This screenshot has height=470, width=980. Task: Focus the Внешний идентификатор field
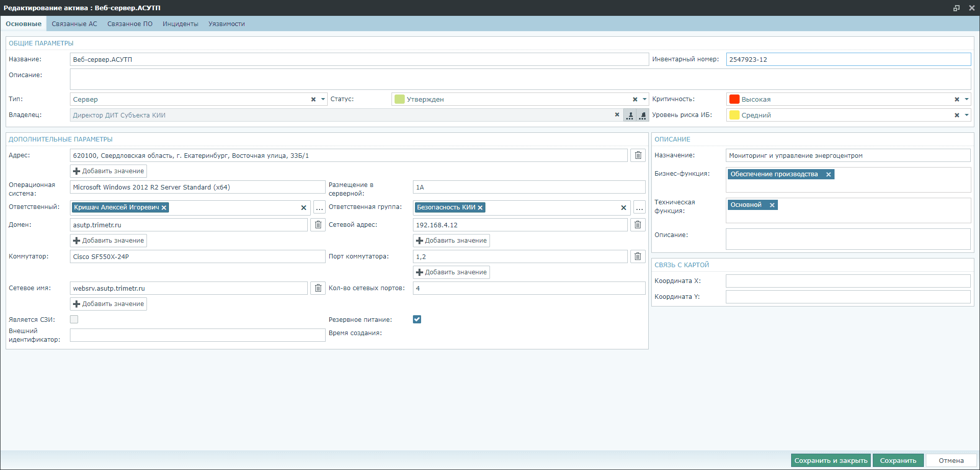tap(198, 335)
